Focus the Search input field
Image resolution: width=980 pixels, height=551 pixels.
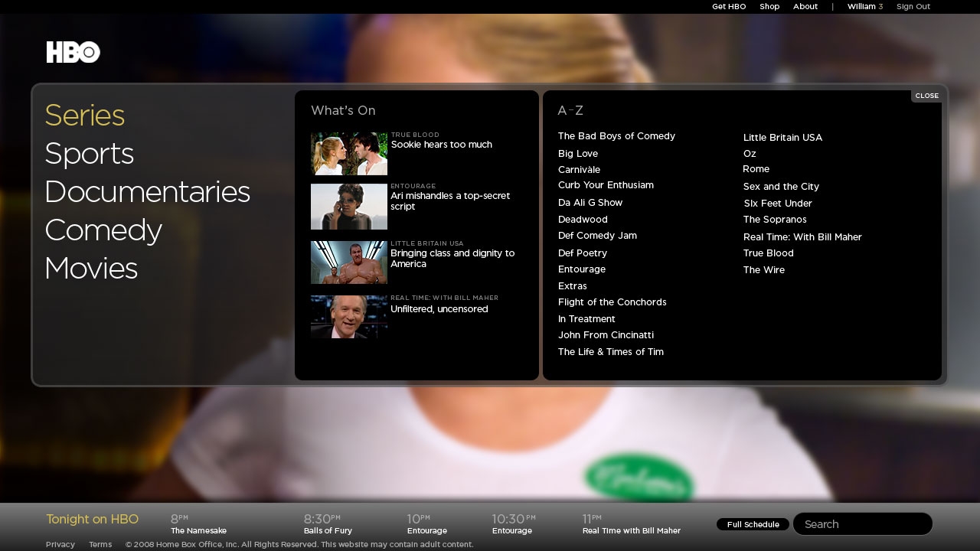(x=863, y=524)
